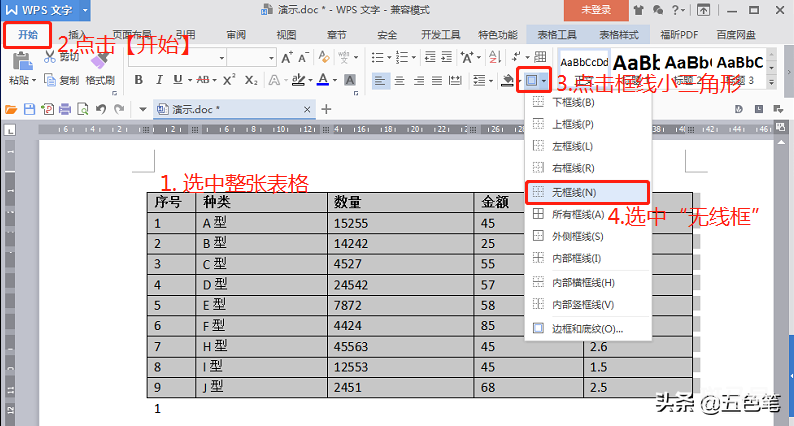Open the font name combo box
The image size is (794, 426).
pos(177,58)
